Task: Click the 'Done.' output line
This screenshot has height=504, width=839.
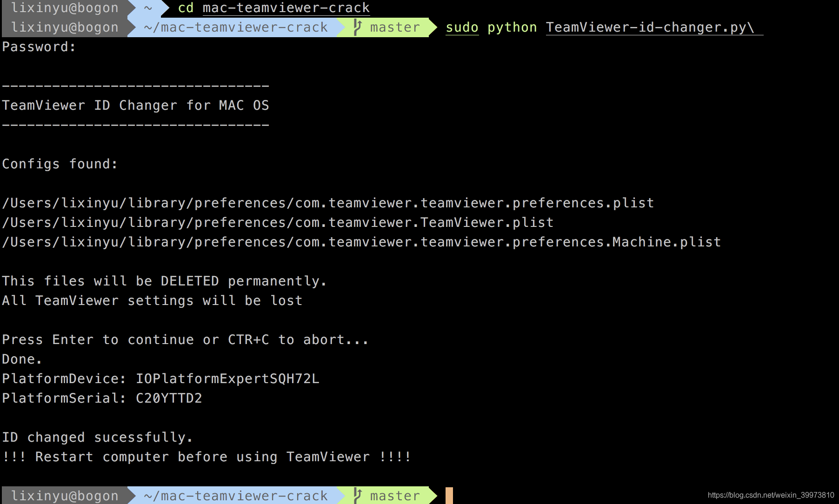Action: 22,359
